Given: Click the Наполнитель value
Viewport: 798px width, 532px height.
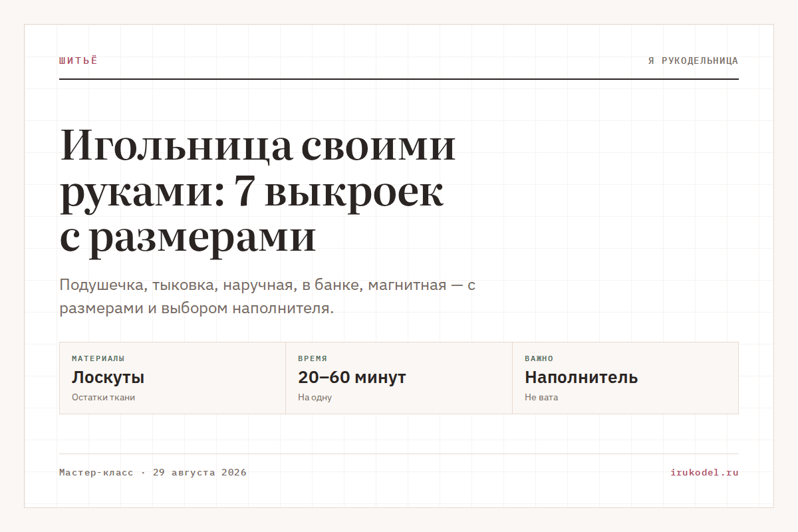Looking at the screenshot, I should point(581,377).
